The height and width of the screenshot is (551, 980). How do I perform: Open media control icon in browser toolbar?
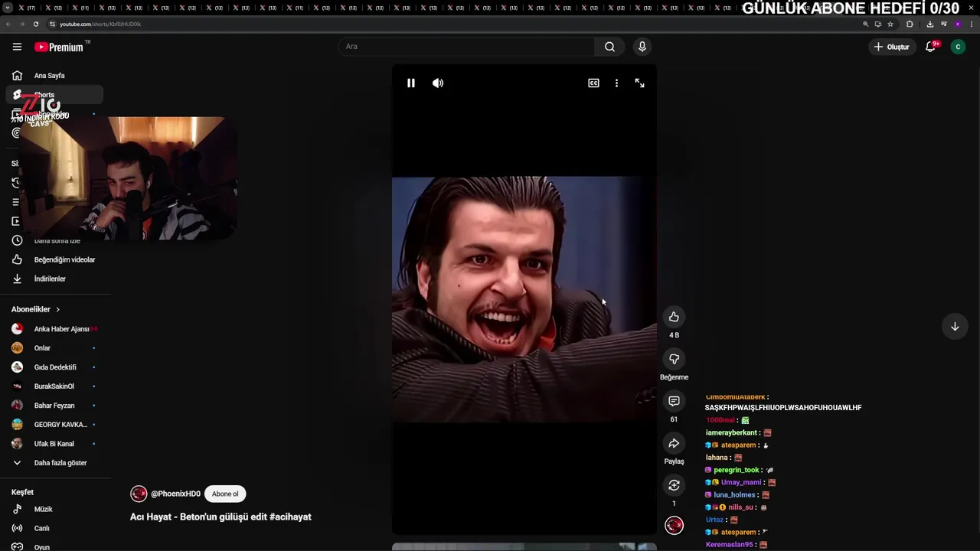943,24
